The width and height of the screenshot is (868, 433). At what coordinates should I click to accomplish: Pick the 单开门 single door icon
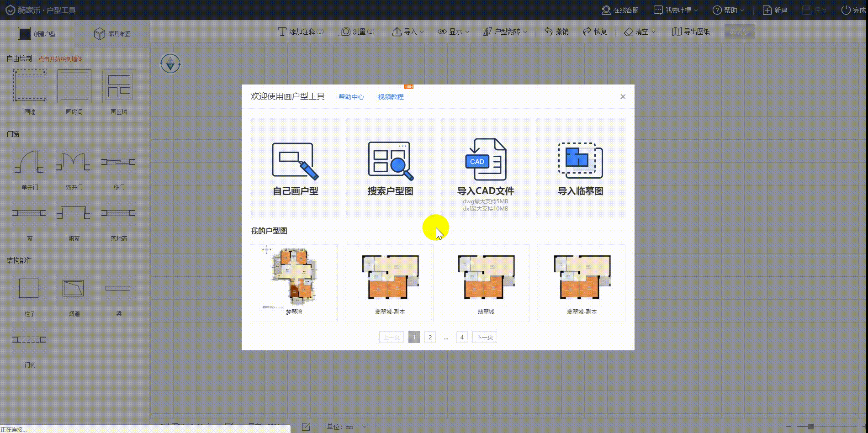30,162
